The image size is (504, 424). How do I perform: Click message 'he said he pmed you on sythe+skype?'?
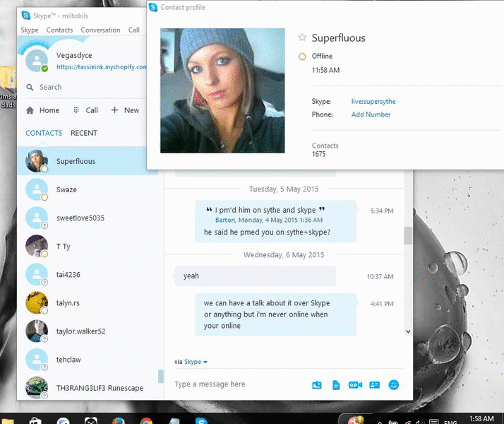(x=267, y=232)
